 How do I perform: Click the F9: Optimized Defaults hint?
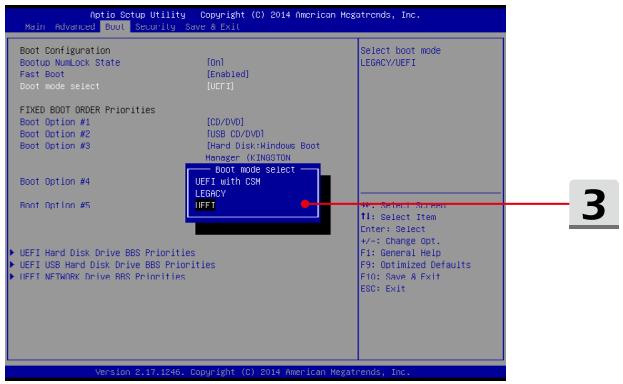click(x=416, y=265)
